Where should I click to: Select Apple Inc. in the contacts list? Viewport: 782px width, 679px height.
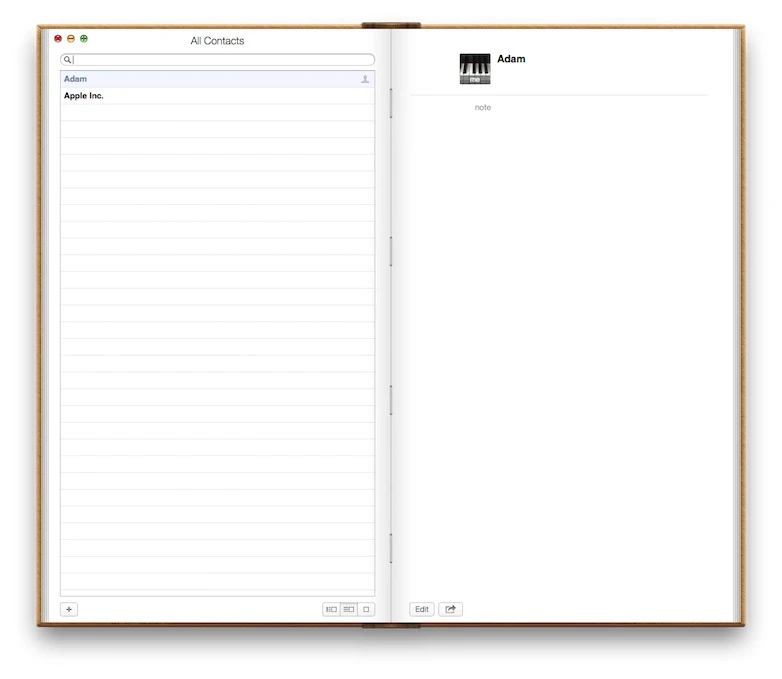[x=217, y=96]
